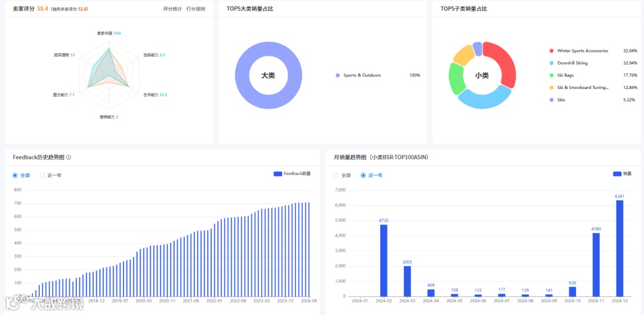Click the TOP5子类销量占比 heading
The width and height of the screenshot is (644, 315).
click(464, 8)
